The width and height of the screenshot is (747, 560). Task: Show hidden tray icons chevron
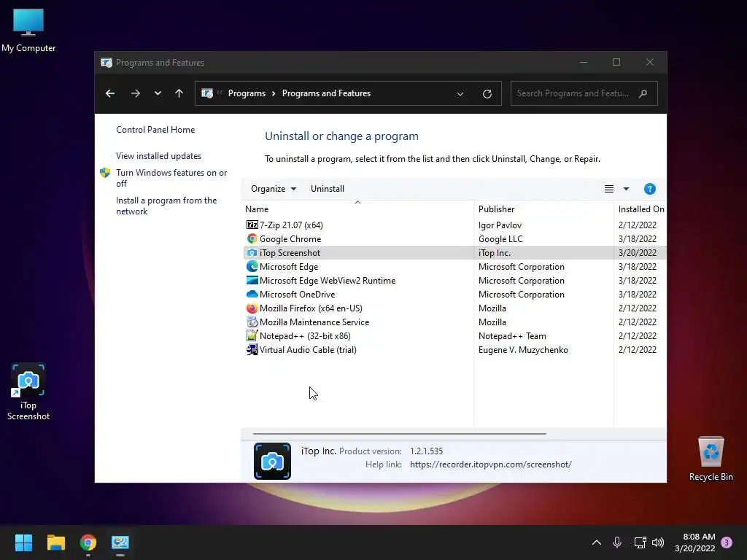coord(597,542)
